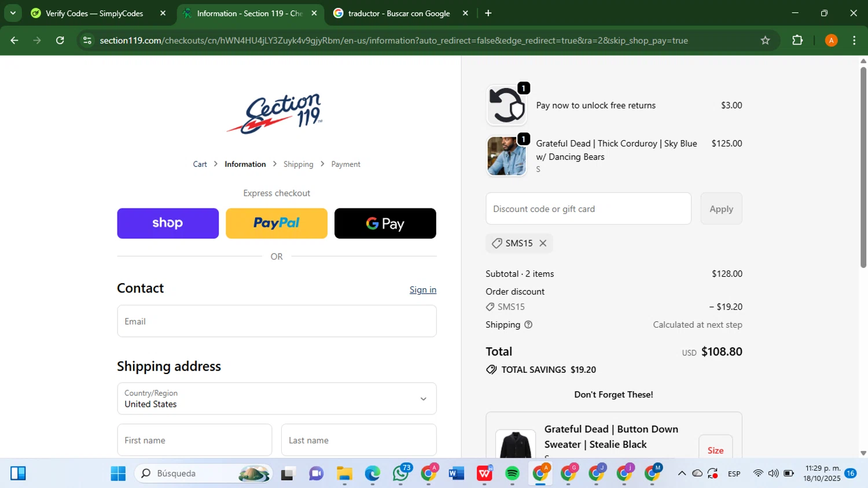The image size is (868, 488).
Task: Click the Shipping info help icon
Action: point(528,325)
